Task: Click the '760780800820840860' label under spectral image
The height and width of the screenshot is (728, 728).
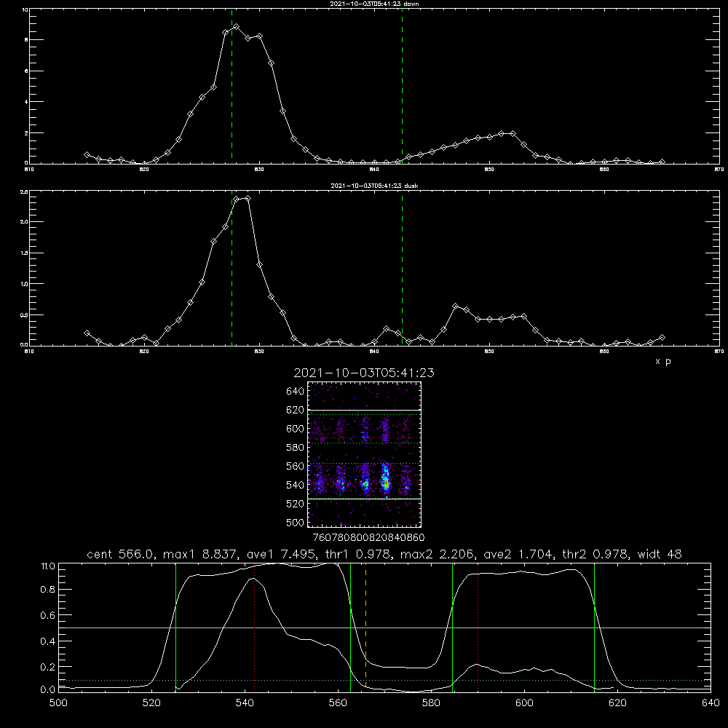Action: 368,538
